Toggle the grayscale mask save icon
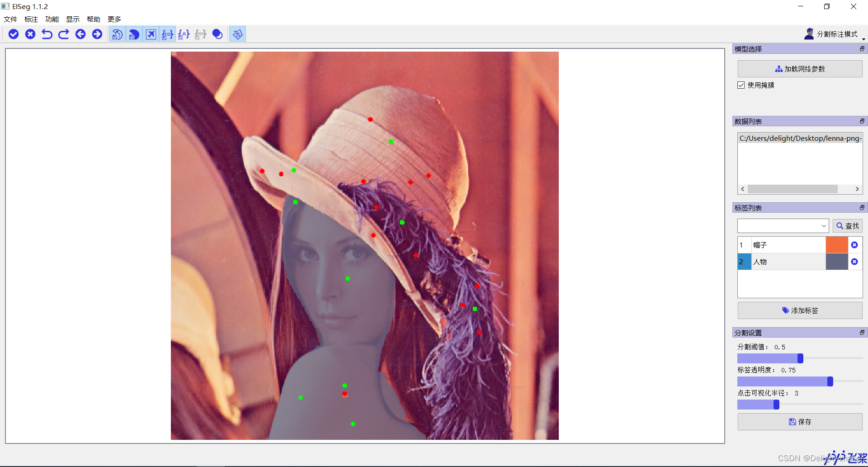Screen dimensions: 868x467 [x=134, y=34]
